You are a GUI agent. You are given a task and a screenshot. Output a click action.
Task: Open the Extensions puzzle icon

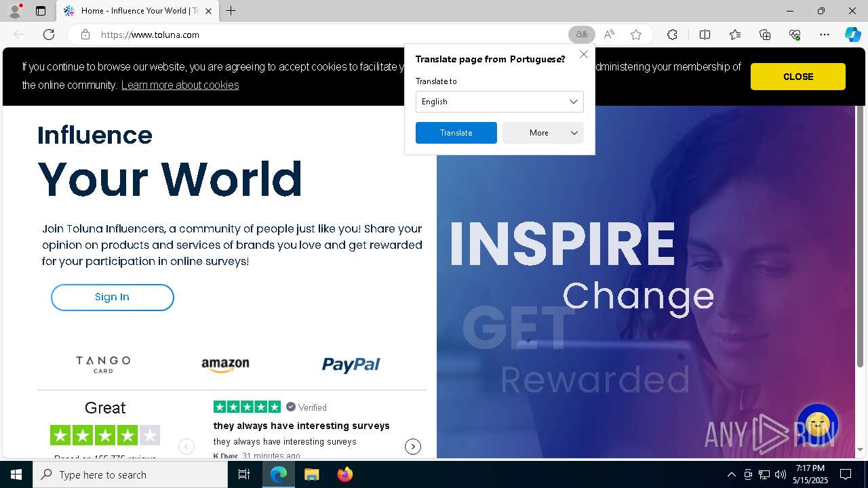(x=672, y=35)
